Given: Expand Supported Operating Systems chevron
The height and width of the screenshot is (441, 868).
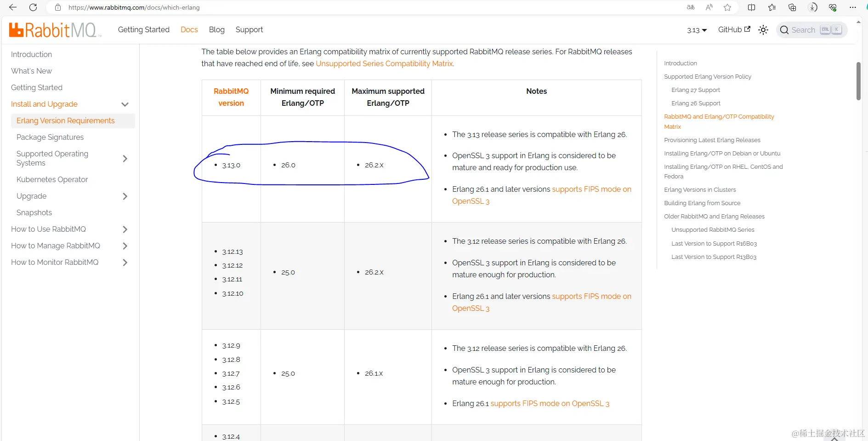Looking at the screenshot, I should point(125,159).
